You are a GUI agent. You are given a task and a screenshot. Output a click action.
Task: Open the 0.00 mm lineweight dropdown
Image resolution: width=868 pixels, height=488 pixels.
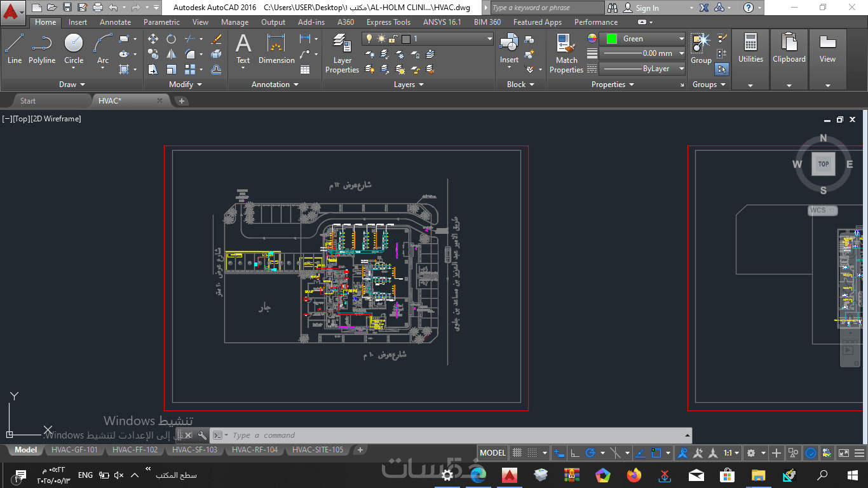click(681, 53)
